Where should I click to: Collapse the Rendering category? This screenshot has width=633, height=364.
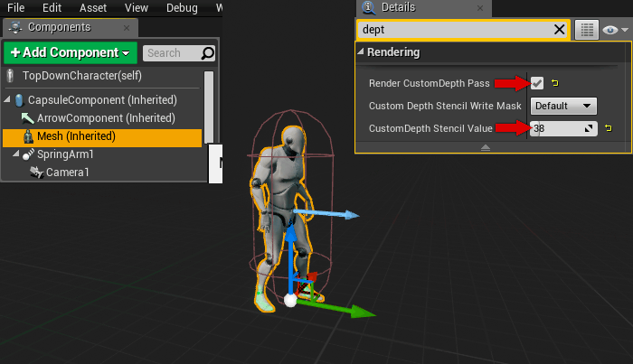click(x=361, y=51)
